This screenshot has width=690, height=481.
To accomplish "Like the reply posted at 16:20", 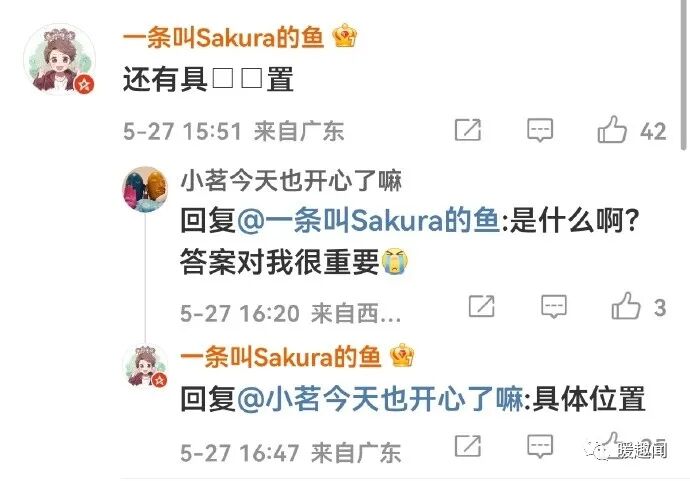I will pyautogui.click(x=626, y=306).
